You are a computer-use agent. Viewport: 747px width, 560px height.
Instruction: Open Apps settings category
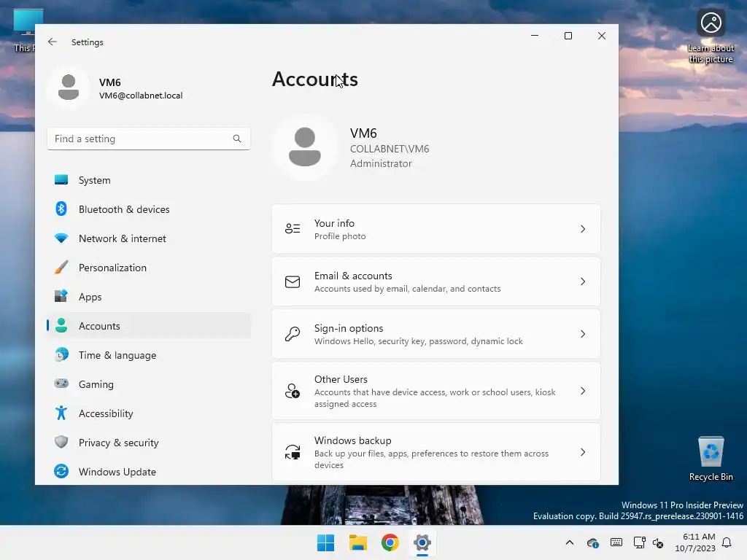click(x=149, y=296)
